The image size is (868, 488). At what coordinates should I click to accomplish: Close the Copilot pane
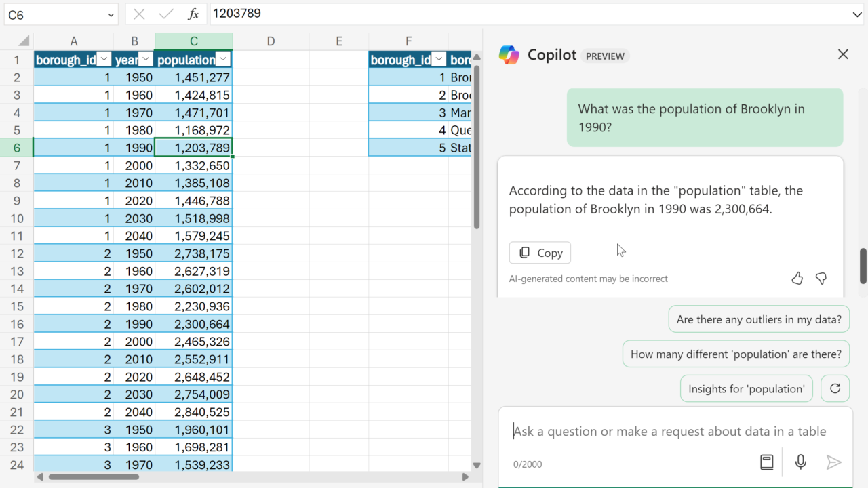tap(843, 54)
